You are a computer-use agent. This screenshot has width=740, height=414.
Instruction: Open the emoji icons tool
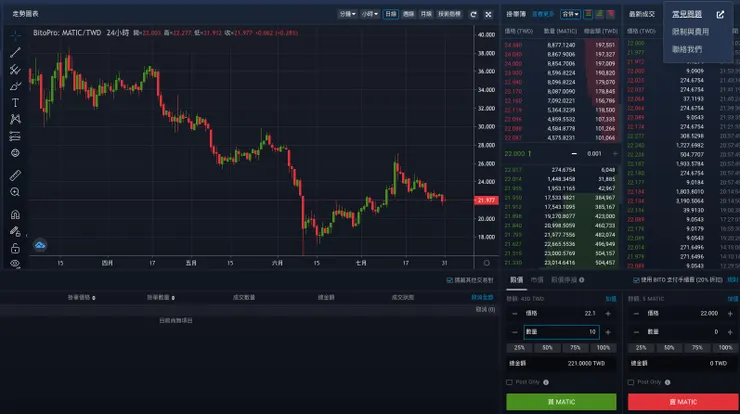(15, 153)
